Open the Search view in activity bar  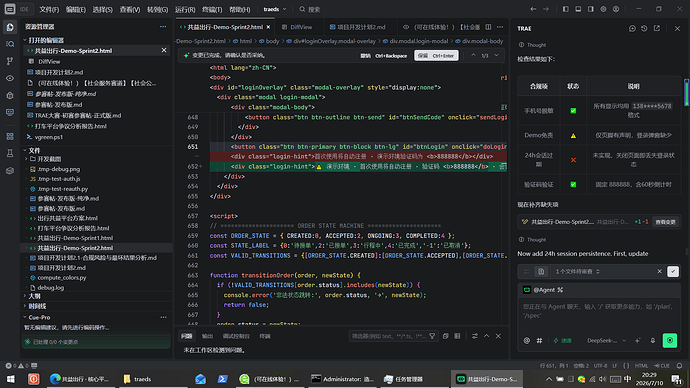pyautogui.click(x=10, y=44)
